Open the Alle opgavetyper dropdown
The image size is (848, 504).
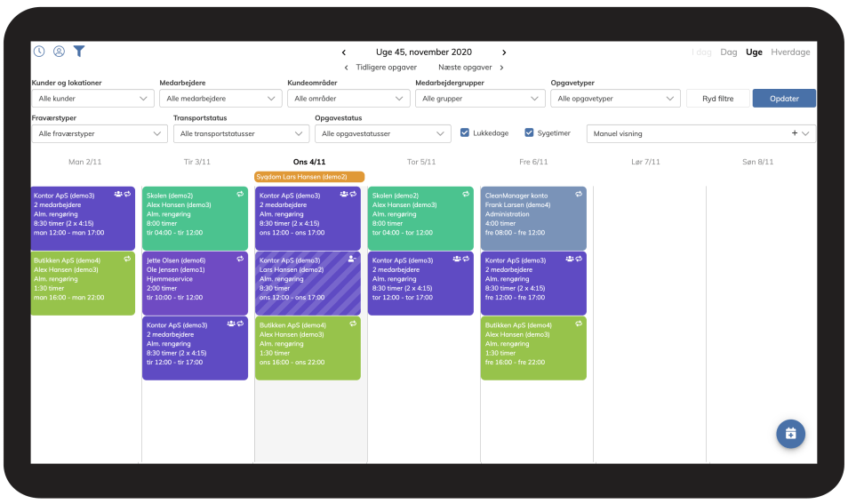tap(614, 99)
